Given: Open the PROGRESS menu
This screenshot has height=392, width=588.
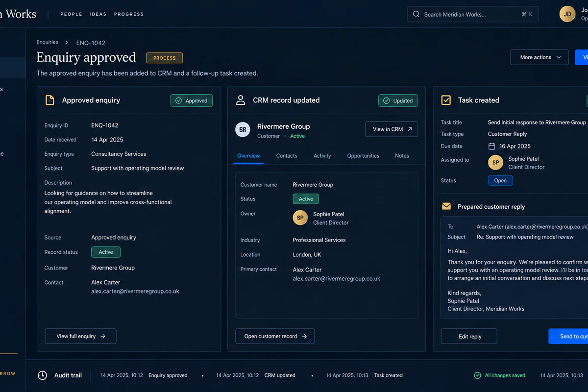Looking at the screenshot, I should [x=129, y=14].
